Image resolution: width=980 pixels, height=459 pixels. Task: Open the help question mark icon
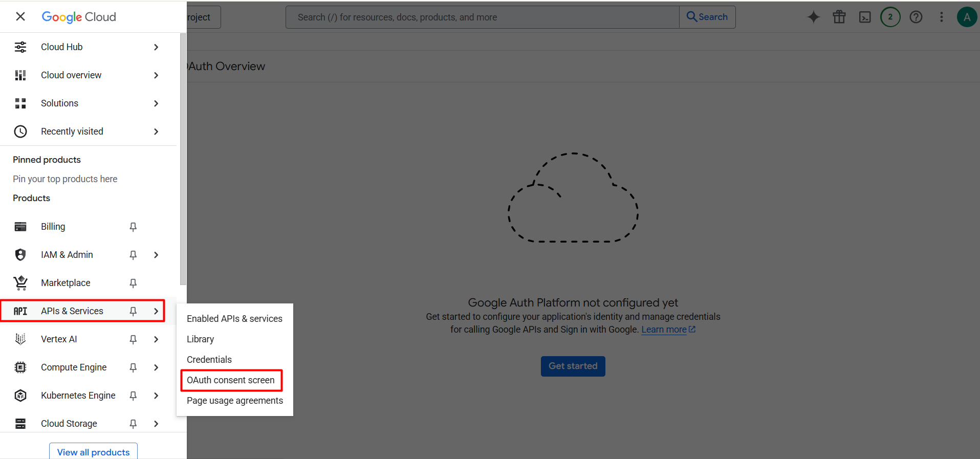916,17
